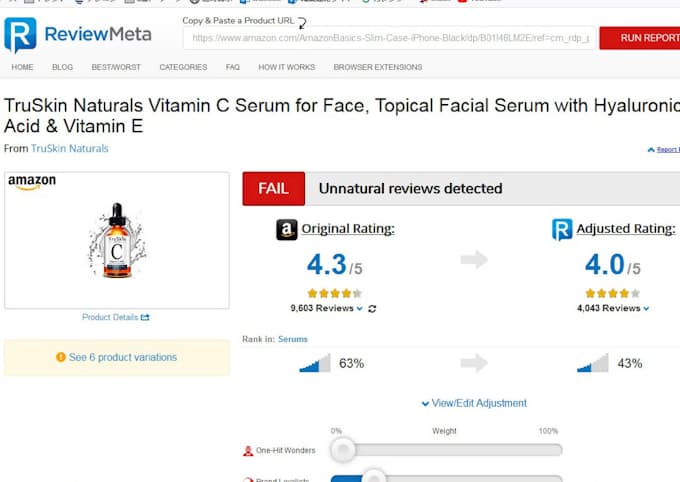This screenshot has width=680, height=482.
Task: Click the 63% rank bar chart icon
Action: 315,363
